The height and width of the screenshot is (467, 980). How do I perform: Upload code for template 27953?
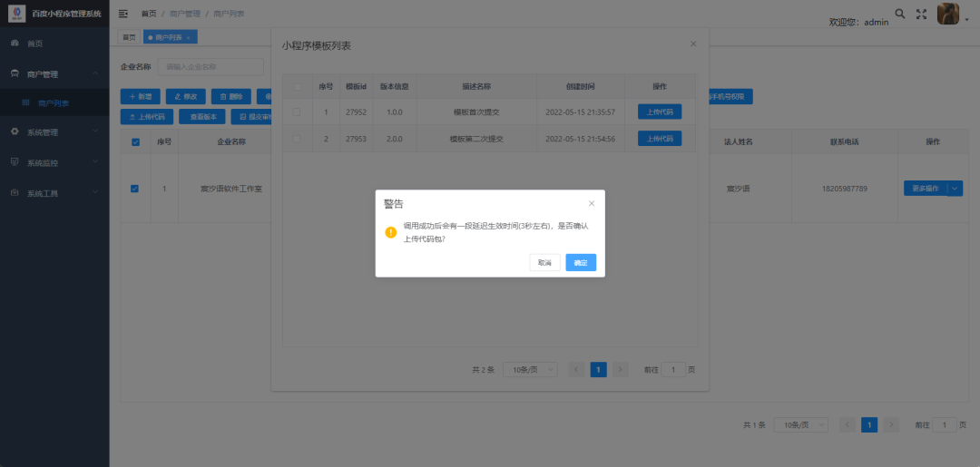[x=660, y=139]
